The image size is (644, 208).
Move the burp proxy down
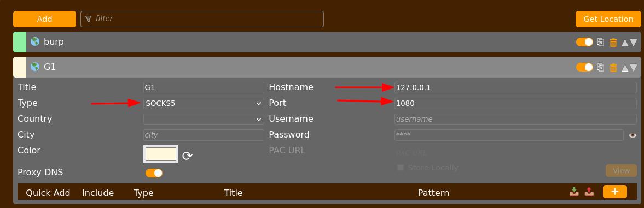634,43
